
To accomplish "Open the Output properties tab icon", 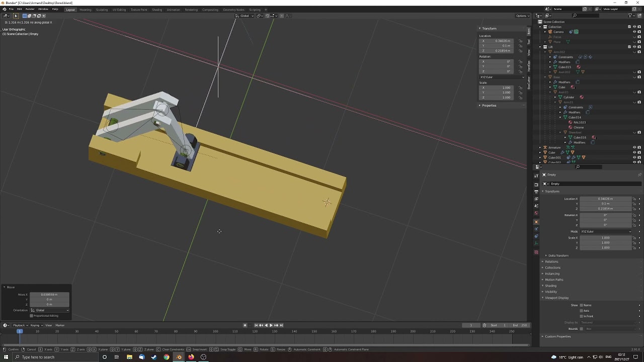I will click(536, 192).
